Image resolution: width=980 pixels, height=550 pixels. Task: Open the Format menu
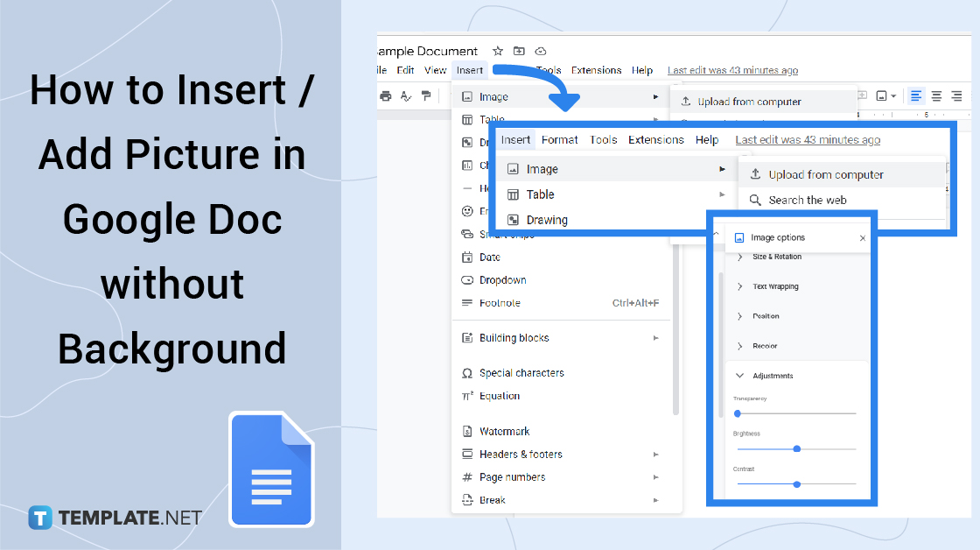(559, 140)
